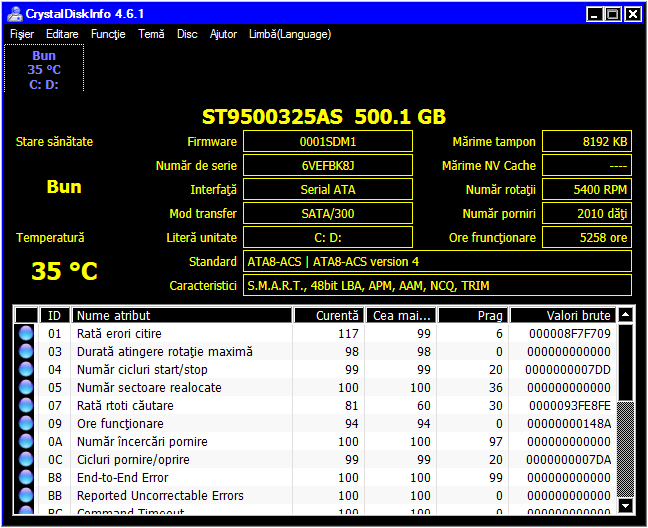This screenshot has width=648, height=528.
Task: Click the Cea mai... column header
Action: 401,315
